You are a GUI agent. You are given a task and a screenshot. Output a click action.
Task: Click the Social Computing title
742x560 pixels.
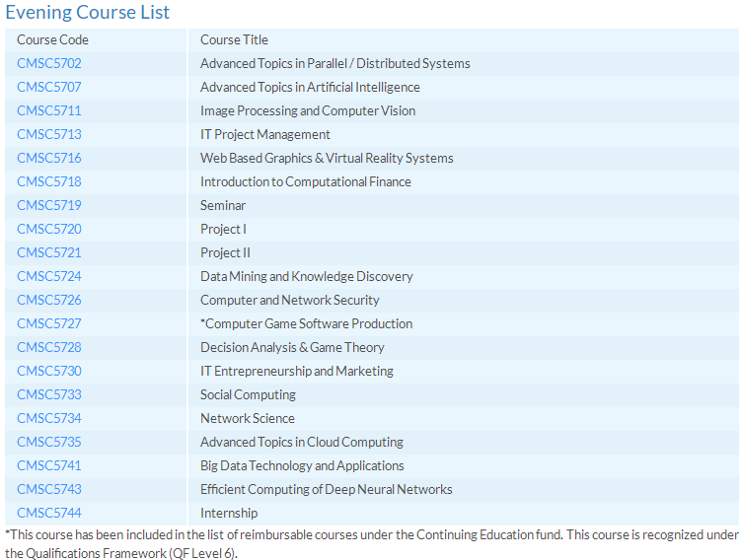click(248, 394)
